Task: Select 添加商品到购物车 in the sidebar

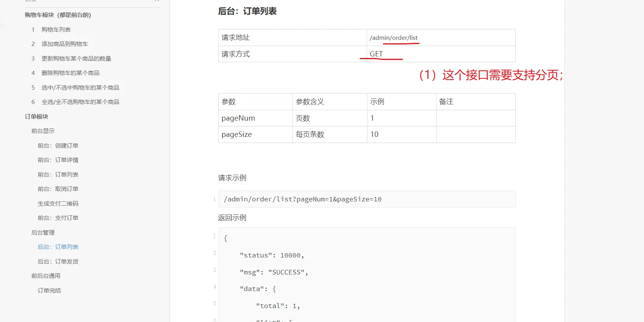Action: click(65, 44)
